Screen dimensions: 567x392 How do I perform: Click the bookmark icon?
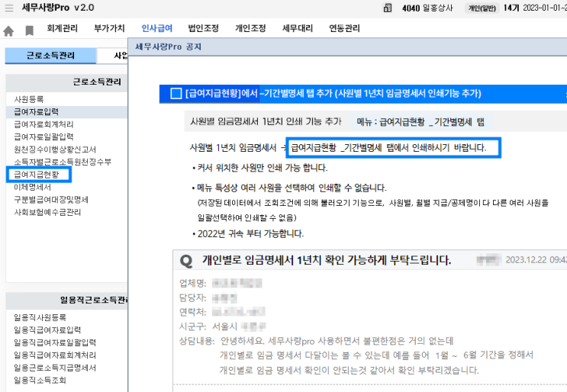(x=29, y=31)
